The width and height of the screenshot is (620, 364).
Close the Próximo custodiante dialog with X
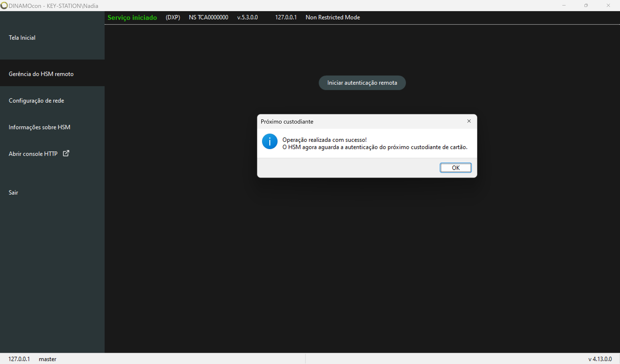pyautogui.click(x=469, y=121)
